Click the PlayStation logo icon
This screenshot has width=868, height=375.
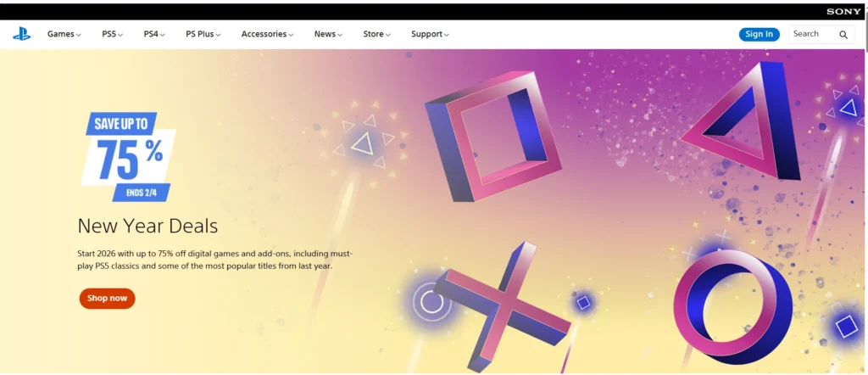[x=21, y=34]
